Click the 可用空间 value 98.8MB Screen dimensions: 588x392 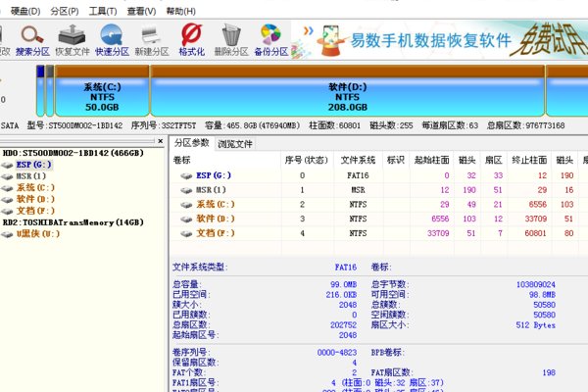tap(542, 295)
